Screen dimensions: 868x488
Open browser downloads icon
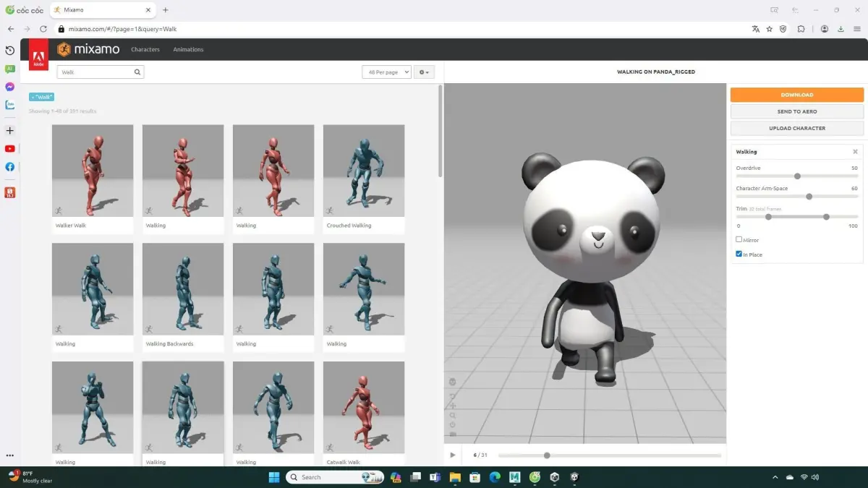841,29
